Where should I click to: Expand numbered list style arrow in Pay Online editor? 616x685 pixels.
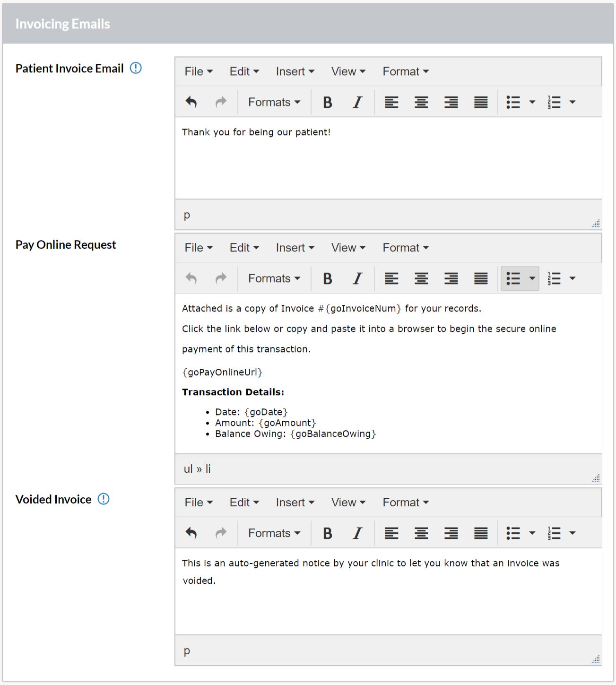click(573, 278)
